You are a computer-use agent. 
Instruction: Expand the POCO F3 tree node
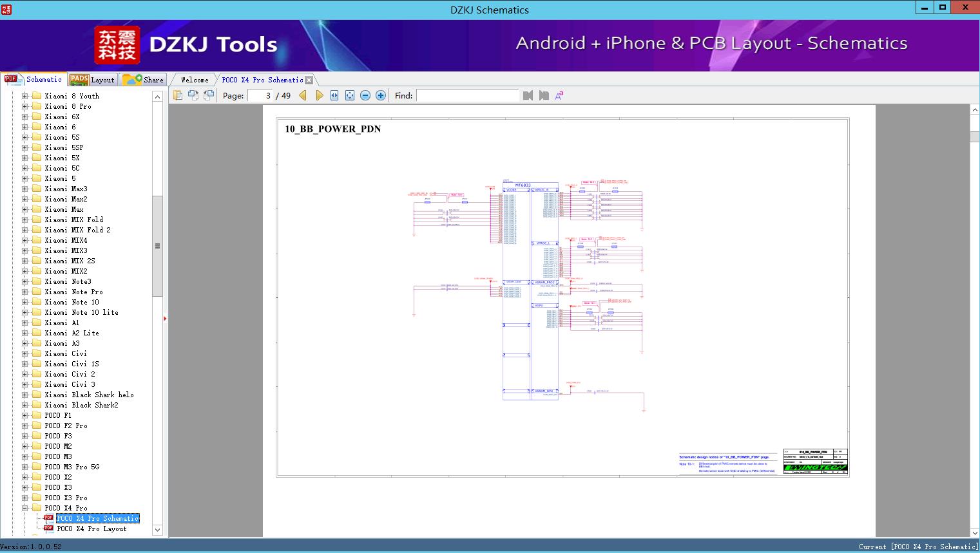pyautogui.click(x=25, y=436)
